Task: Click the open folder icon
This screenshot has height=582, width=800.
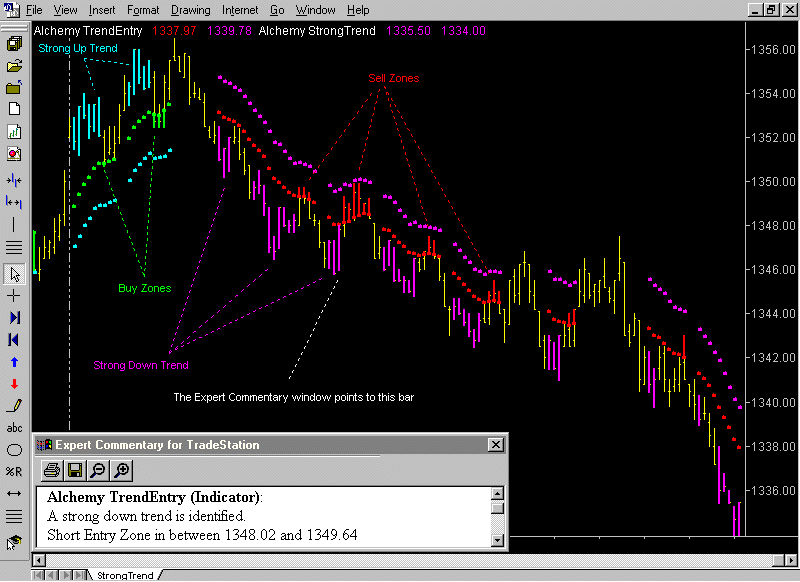Action: coord(14,66)
